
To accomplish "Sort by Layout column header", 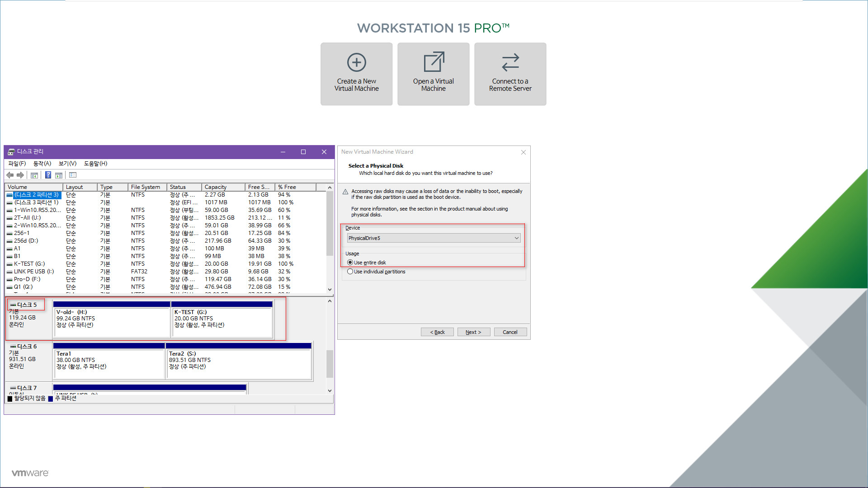I will click(80, 187).
